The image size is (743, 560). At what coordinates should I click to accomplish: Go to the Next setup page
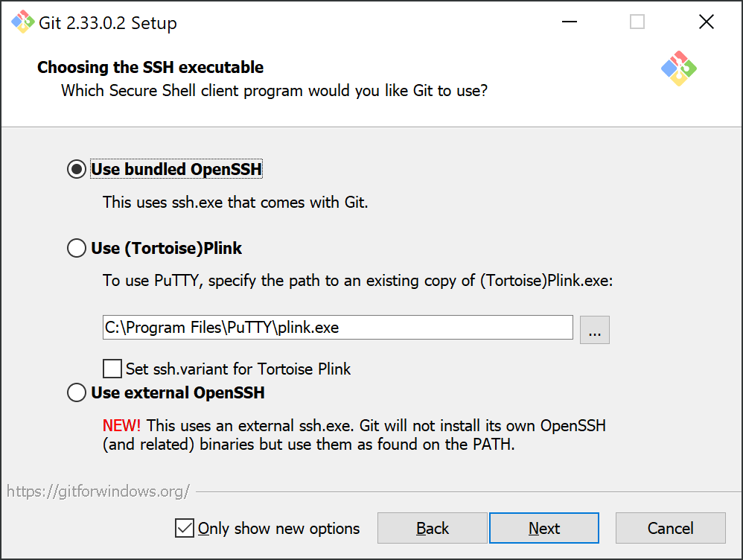544,528
